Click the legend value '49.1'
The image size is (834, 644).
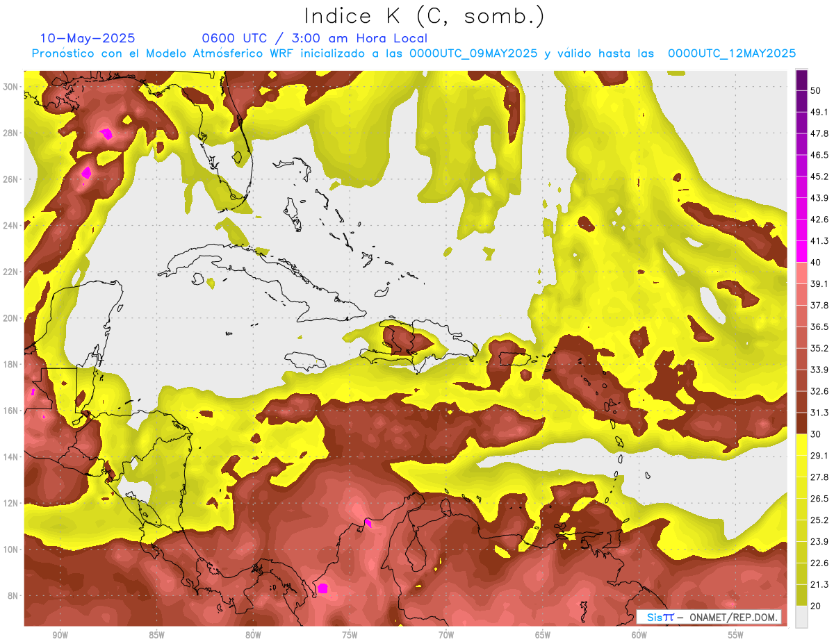[x=819, y=112]
